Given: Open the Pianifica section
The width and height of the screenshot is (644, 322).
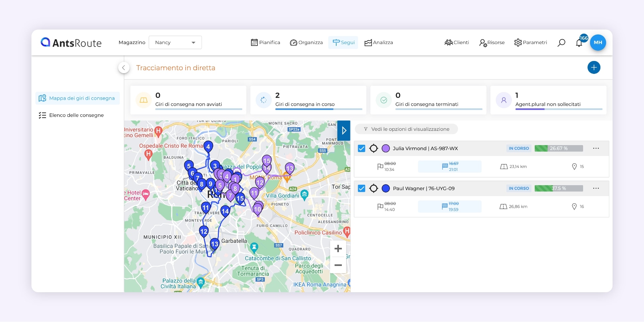Looking at the screenshot, I should point(265,42).
